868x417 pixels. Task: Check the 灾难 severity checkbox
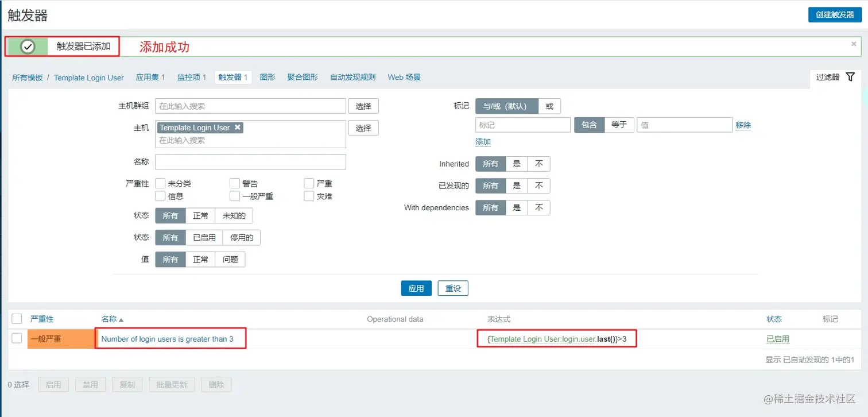point(309,196)
